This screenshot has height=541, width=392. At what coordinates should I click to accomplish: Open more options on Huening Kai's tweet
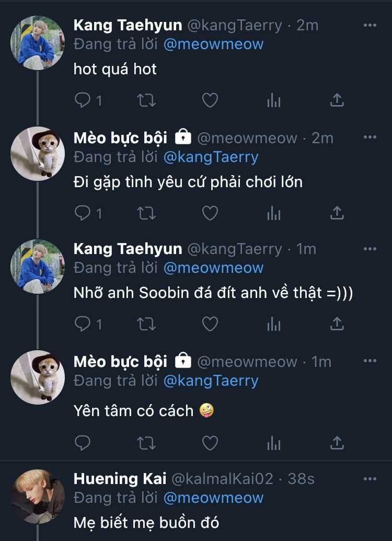pyautogui.click(x=370, y=479)
